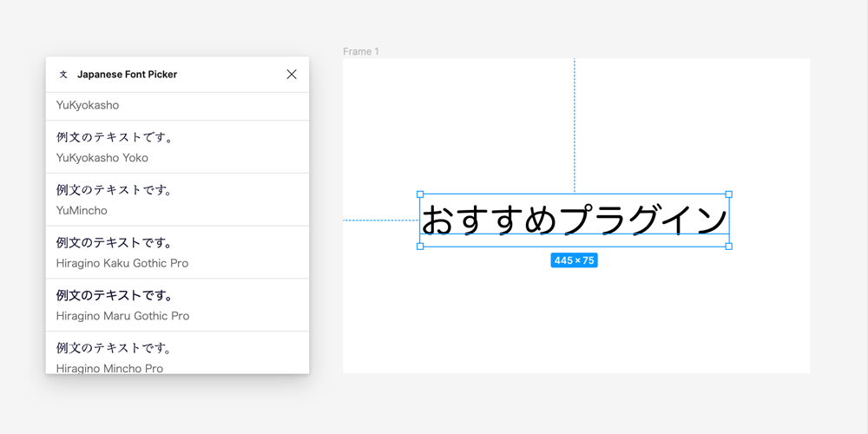Click the top-right resize handle of the text box
Screen dimensions: 868x434
coord(728,194)
